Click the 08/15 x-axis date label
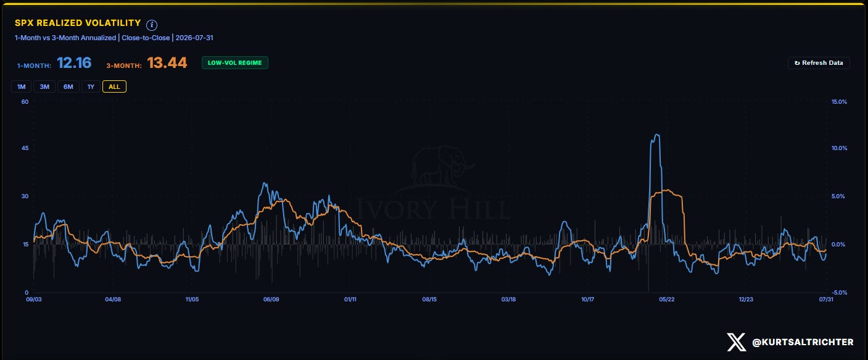The height and width of the screenshot is (360, 868). pos(429,299)
